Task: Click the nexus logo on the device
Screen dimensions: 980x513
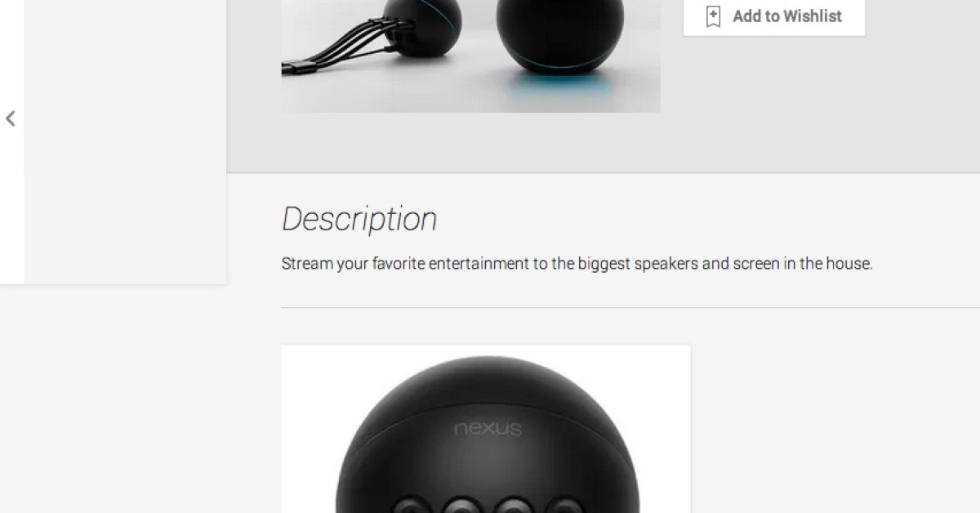Action: tap(488, 428)
